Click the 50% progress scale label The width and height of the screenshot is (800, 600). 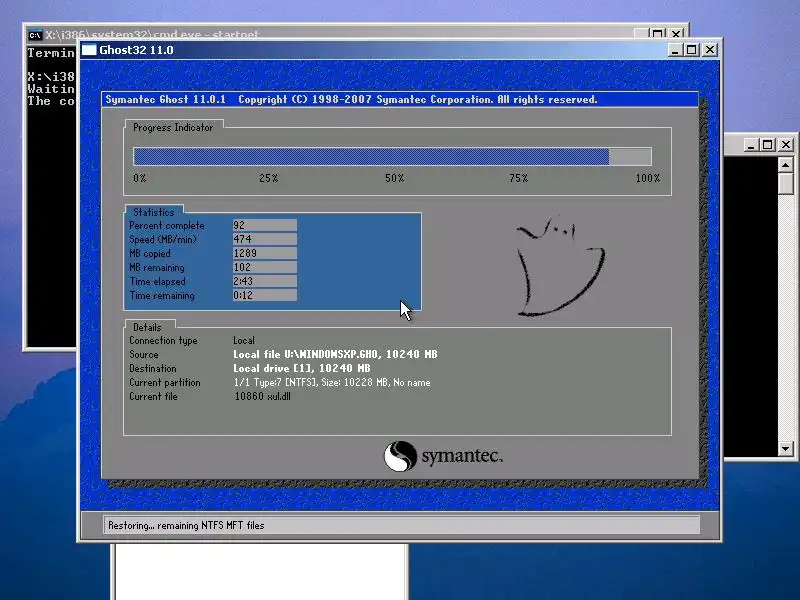point(394,178)
